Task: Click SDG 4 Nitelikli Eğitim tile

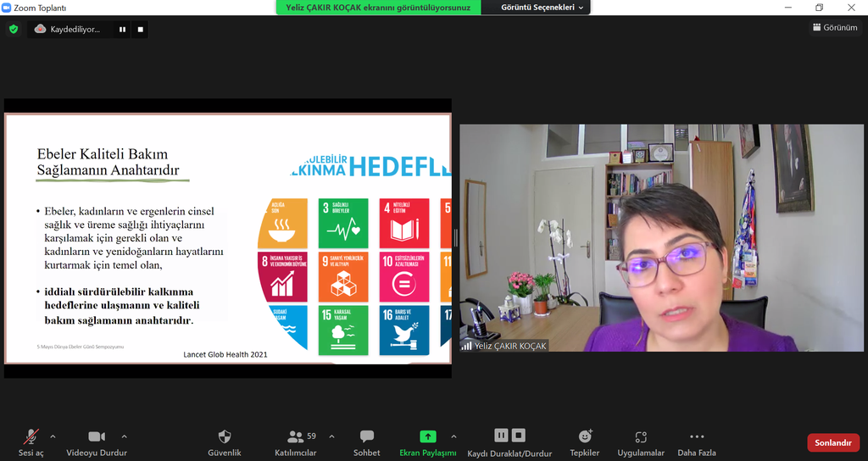Action: coord(404,224)
